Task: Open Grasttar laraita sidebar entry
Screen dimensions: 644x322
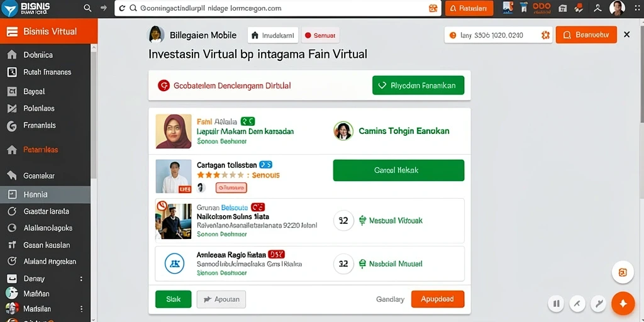Action: [45, 211]
